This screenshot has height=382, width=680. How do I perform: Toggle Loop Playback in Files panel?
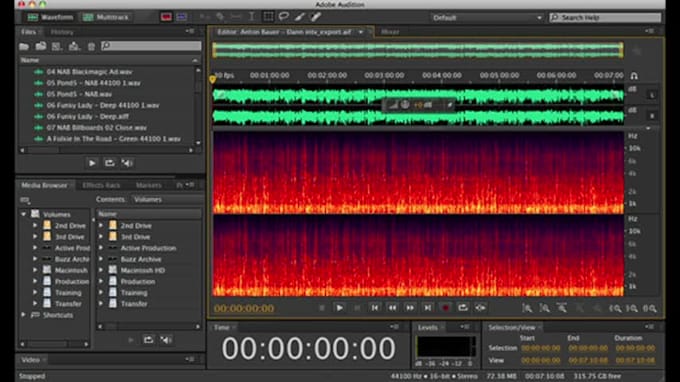(x=110, y=163)
